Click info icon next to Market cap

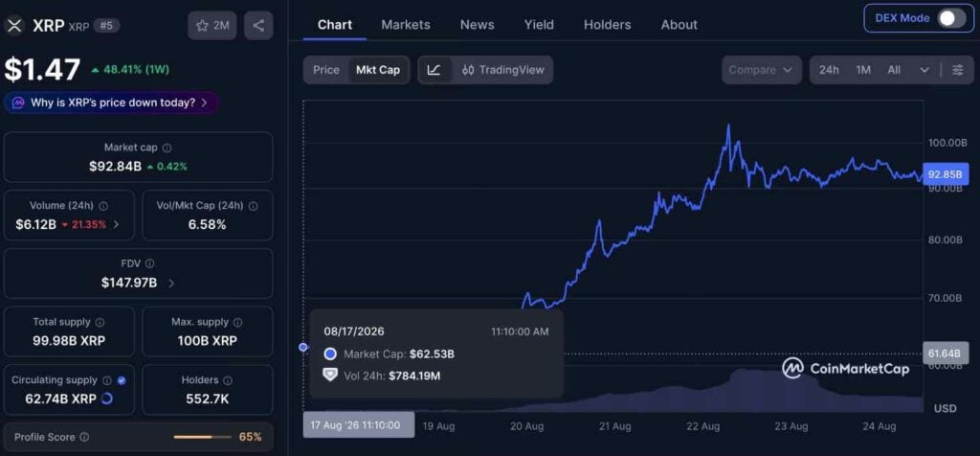(x=167, y=148)
